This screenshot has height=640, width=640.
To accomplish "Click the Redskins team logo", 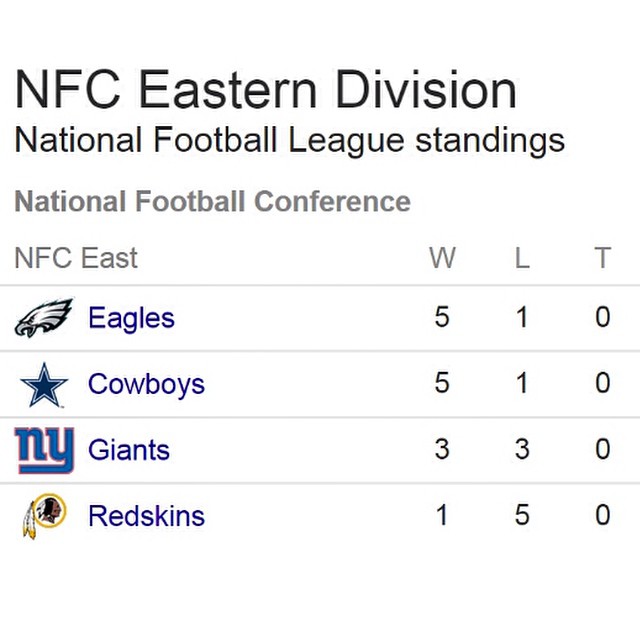I will (44, 516).
